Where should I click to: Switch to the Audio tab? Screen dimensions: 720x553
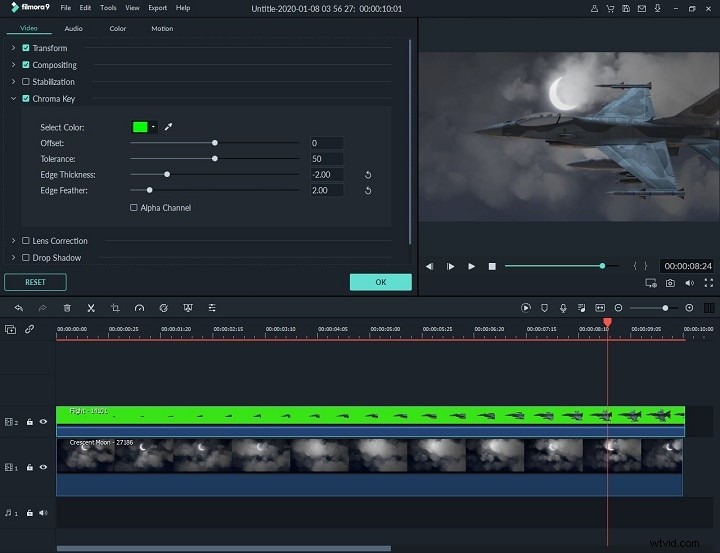73,28
